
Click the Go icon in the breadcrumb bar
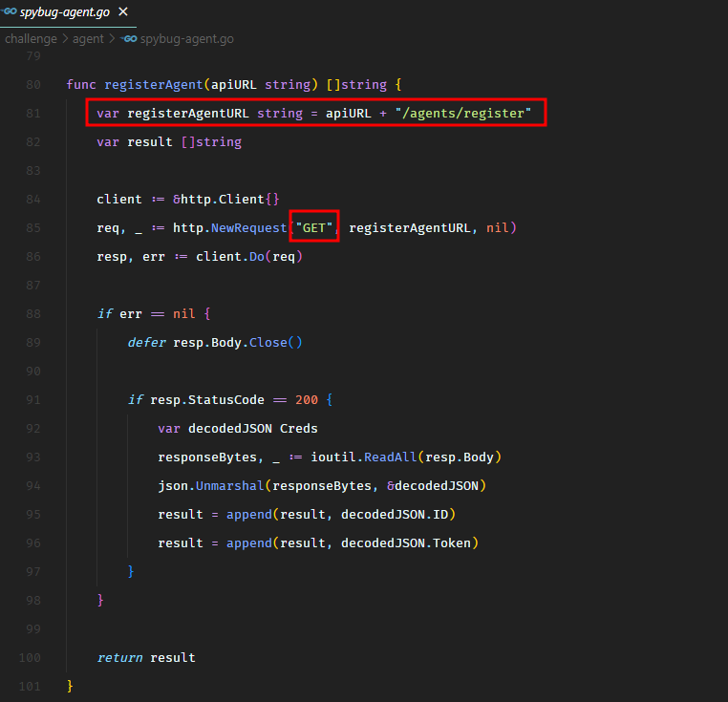(x=130, y=39)
